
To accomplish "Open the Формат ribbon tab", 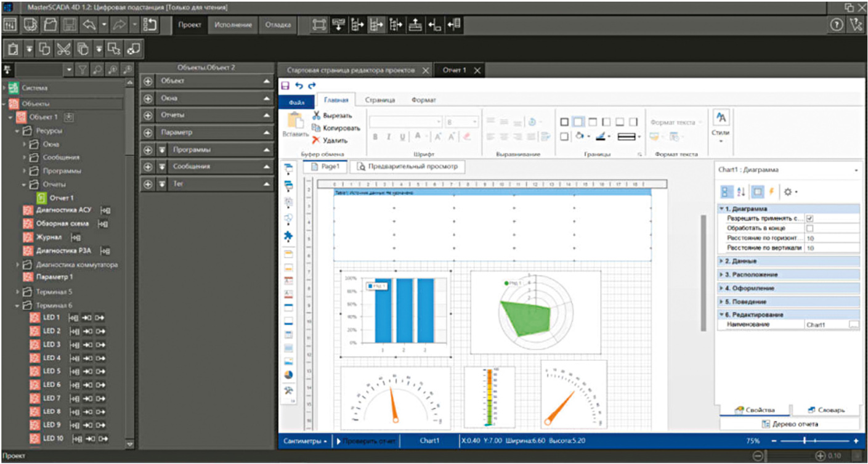I will pos(424,100).
